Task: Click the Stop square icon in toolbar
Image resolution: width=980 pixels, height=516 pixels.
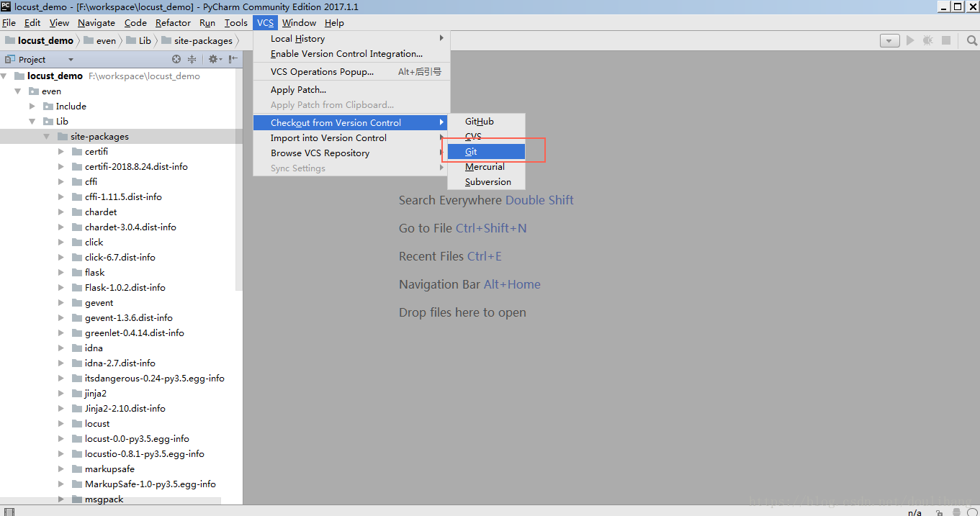Action: pos(946,41)
